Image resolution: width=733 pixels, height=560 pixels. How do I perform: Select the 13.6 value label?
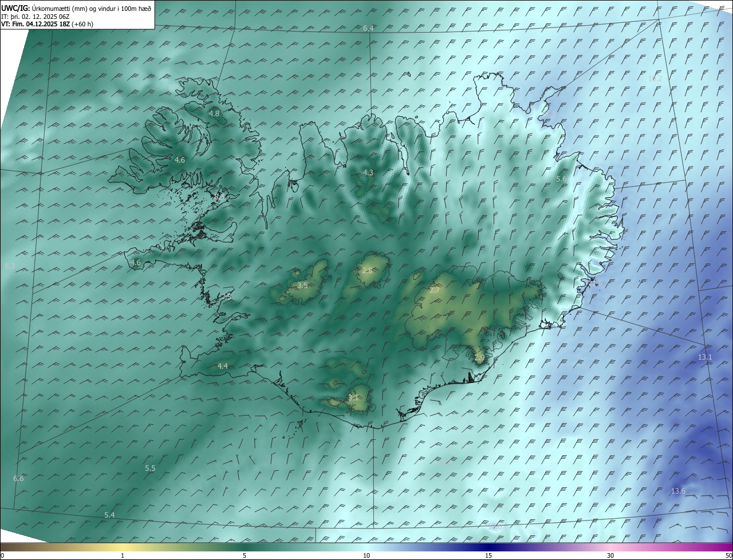point(678,491)
